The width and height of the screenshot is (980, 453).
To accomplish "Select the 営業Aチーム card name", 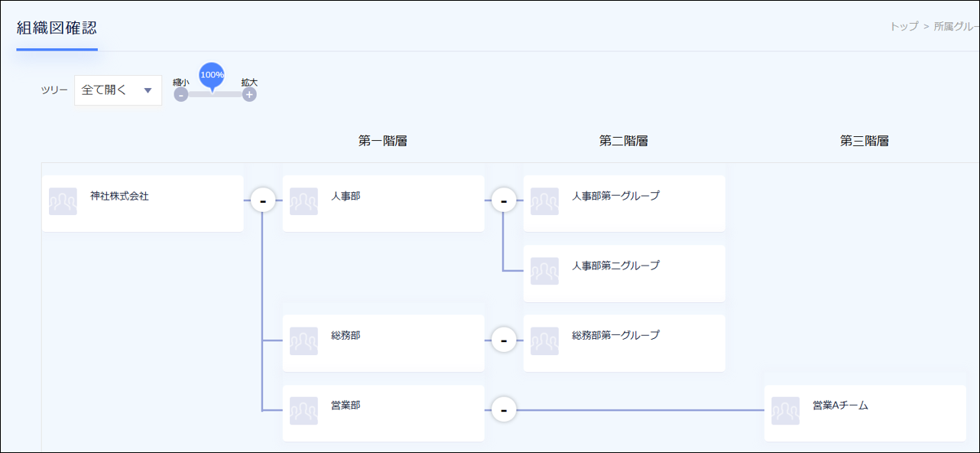I will click(840, 406).
